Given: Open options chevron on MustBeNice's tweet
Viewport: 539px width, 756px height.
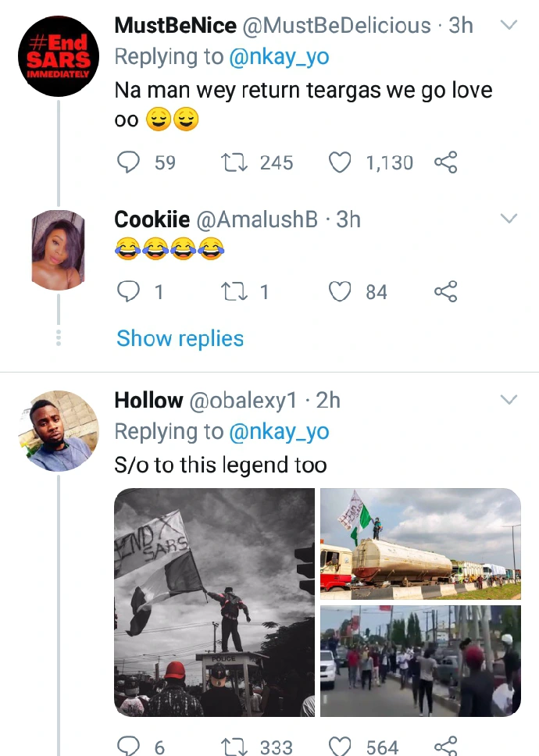Looking at the screenshot, I should point(509,26).
